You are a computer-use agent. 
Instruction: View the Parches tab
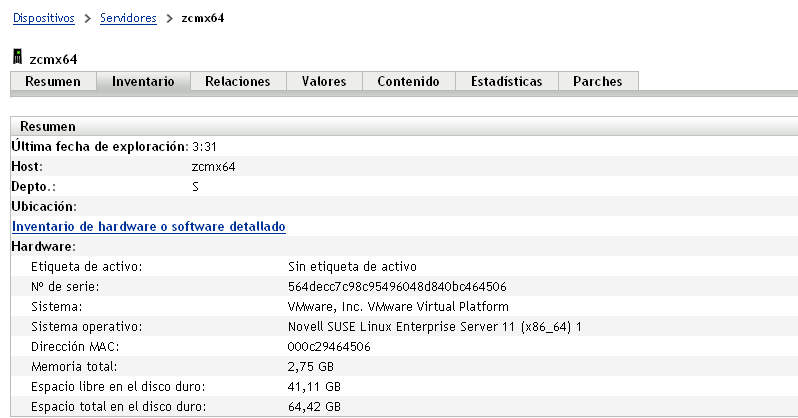tap(597, 81)
